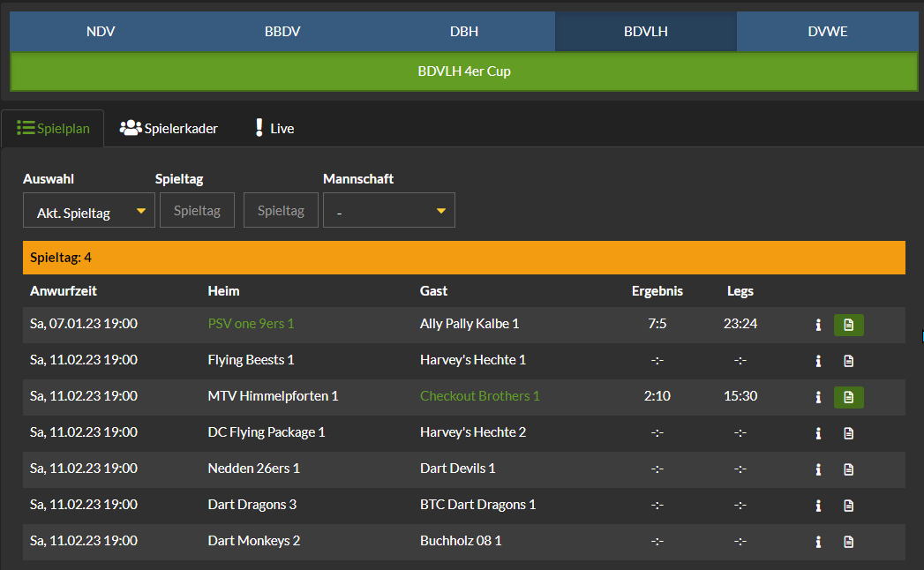Image resolution: width=924 pixels, height=570 pixels.
Task: Open report sheet for Flying Beests 1 match
Action: (849, 361)
